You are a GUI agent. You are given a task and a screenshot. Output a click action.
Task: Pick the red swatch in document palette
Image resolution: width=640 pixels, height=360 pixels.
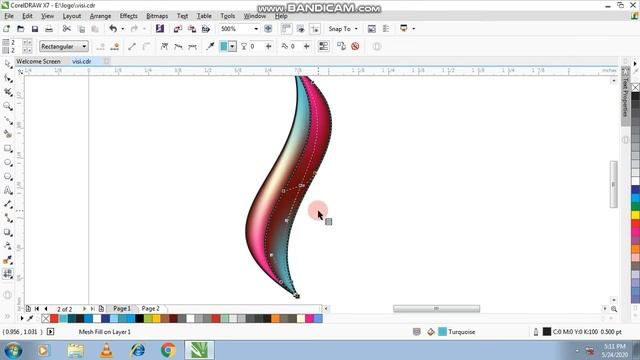click(54, 318)
